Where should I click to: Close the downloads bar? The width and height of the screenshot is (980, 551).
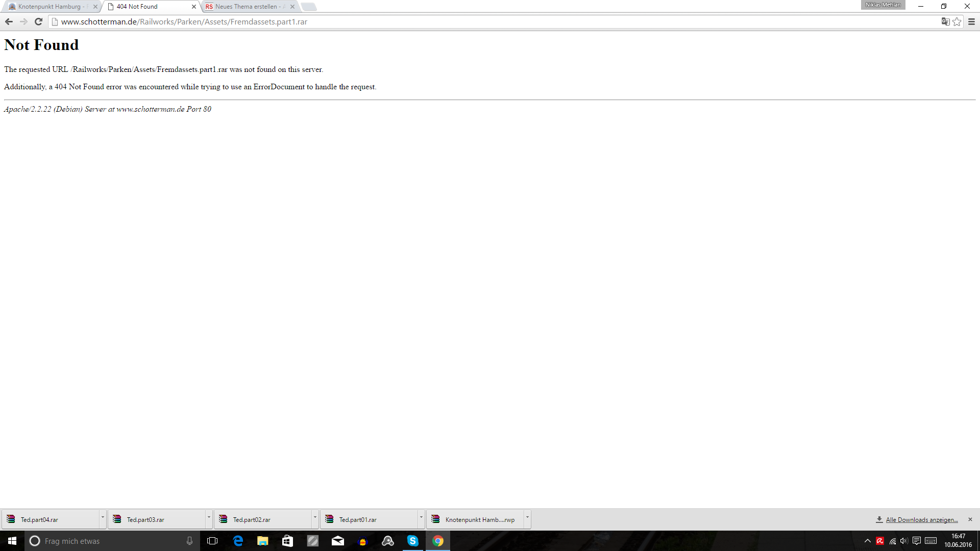click(970, 519)
